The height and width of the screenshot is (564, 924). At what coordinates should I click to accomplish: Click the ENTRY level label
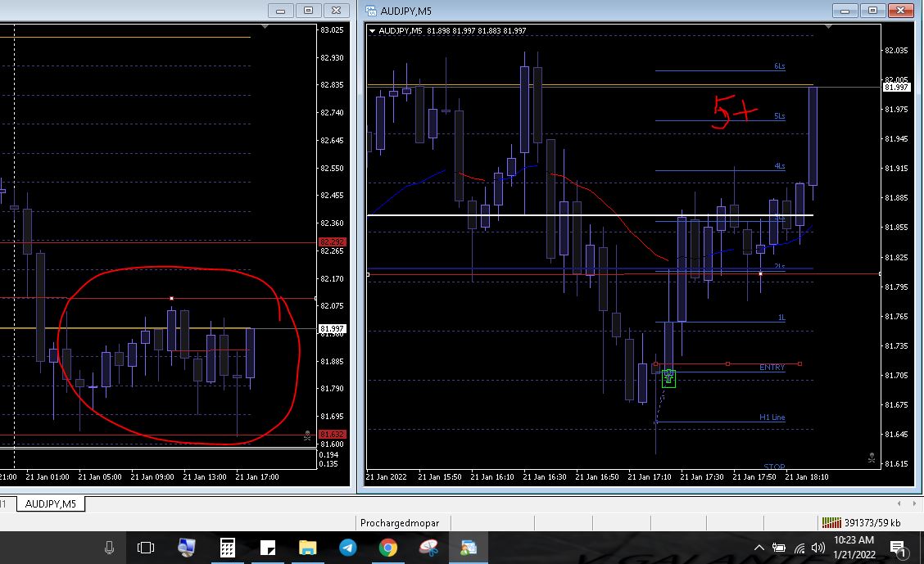(x=772, y=368)
